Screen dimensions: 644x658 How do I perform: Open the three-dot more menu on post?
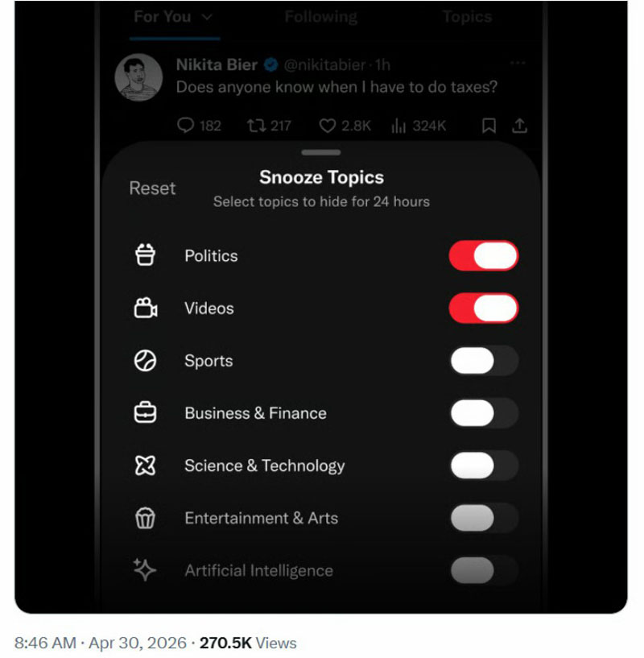pos(518,64)
